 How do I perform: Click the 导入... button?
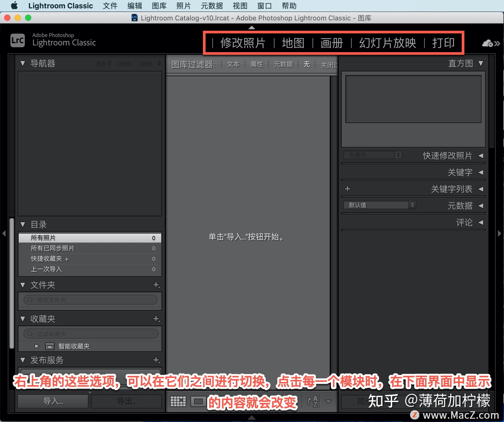coord(53,401)
